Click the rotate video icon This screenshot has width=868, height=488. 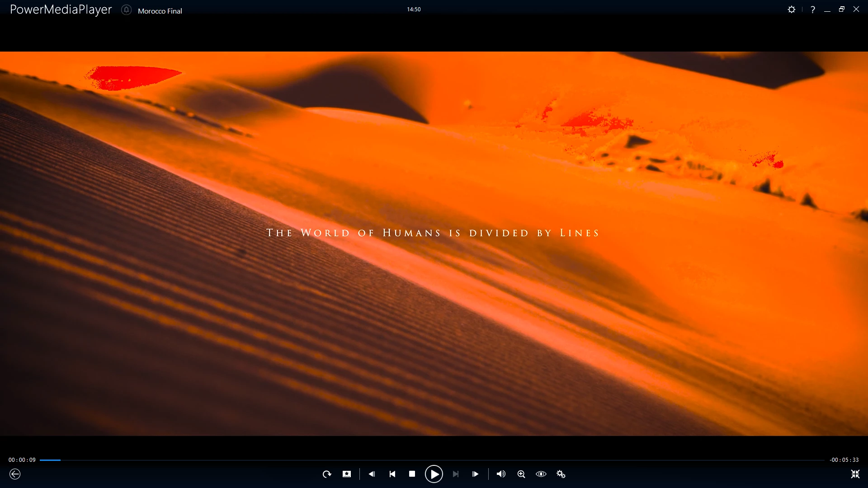[x=326, y=474]
